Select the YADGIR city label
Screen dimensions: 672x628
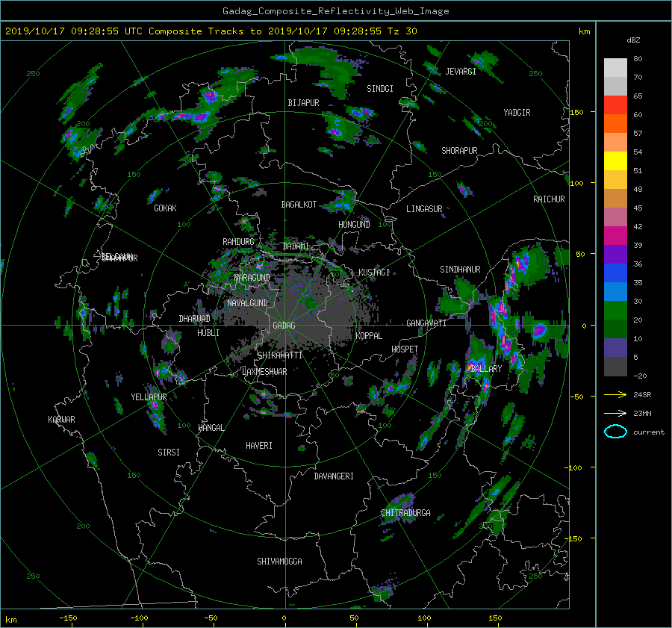tap(517, 113)
